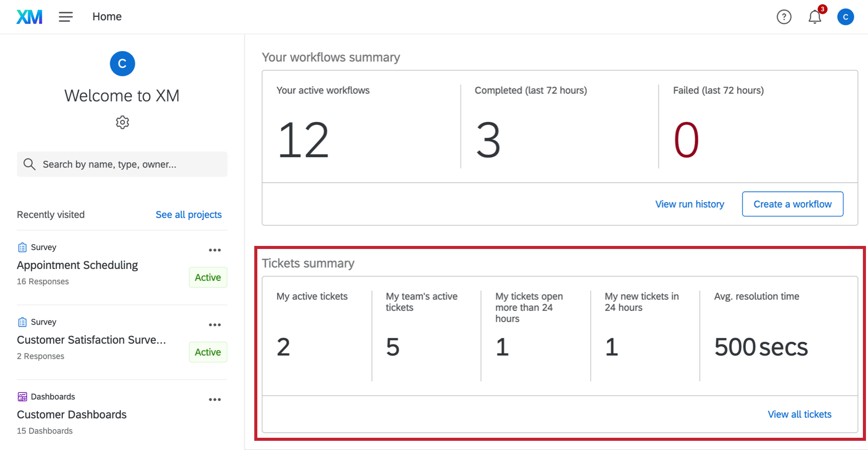The image size is (868, 450).
Task: Click the Home page title
Action: [107, 17]
